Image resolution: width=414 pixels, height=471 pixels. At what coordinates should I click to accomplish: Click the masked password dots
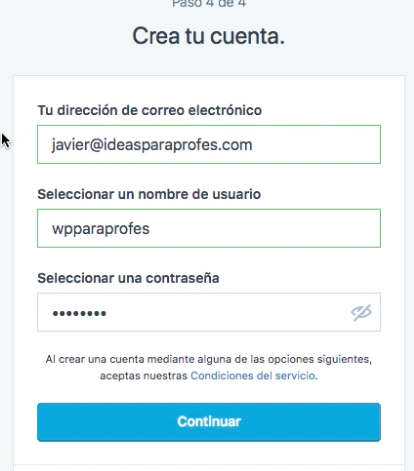tap(79, 313)
